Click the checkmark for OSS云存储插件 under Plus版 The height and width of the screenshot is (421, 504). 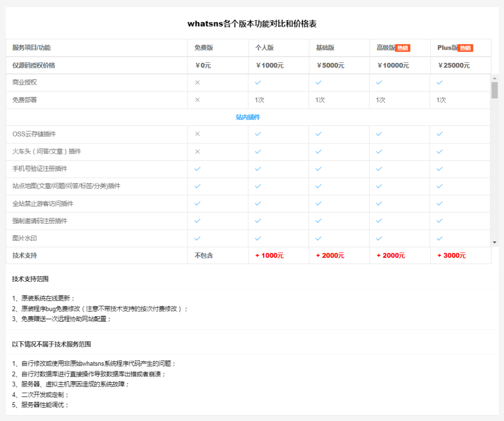click(x=440, y=134)
